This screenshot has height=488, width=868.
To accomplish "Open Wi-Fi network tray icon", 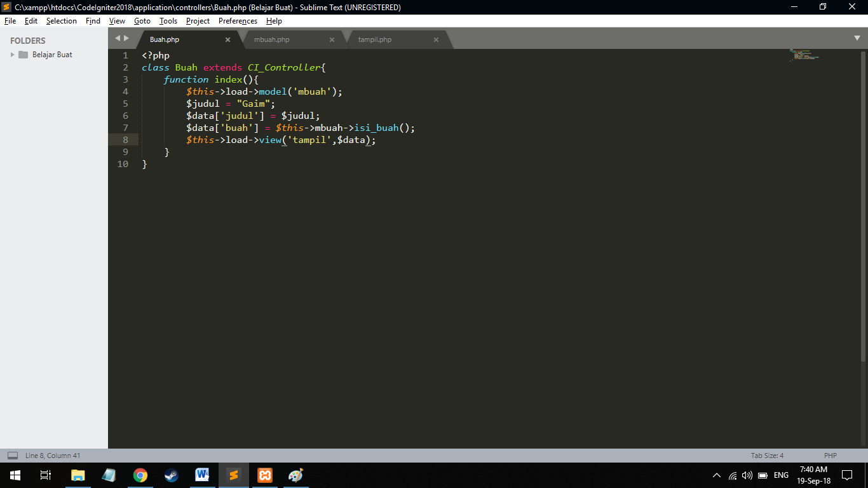I will pos(733,475).
